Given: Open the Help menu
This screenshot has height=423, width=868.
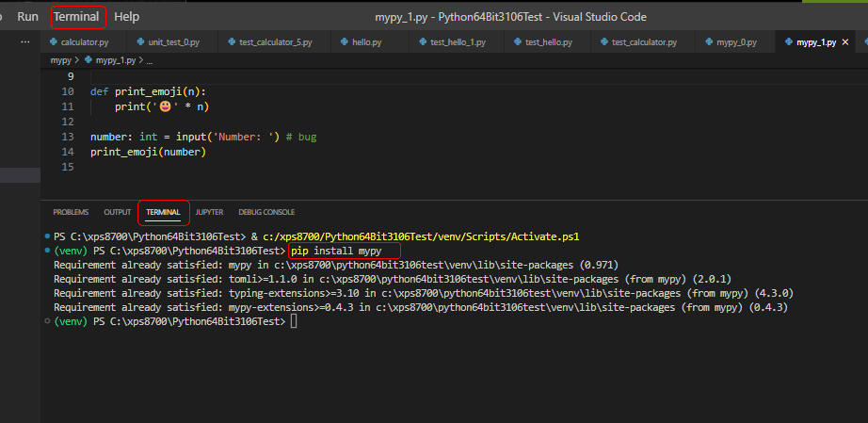Looking at the screenshot, I should [x=127, y=17].
